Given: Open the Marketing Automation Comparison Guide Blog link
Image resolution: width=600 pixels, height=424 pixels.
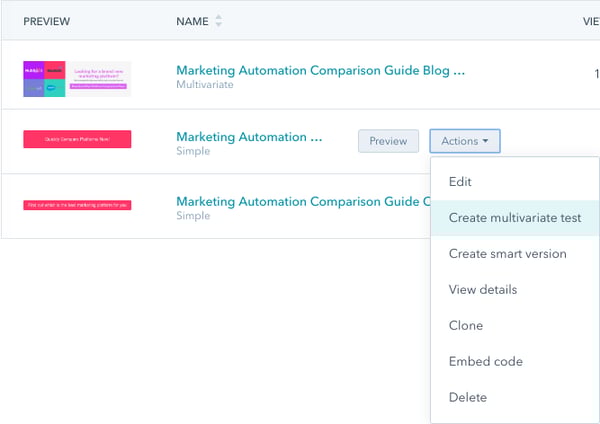Looking at the screenshot, I should click(320, 70).
